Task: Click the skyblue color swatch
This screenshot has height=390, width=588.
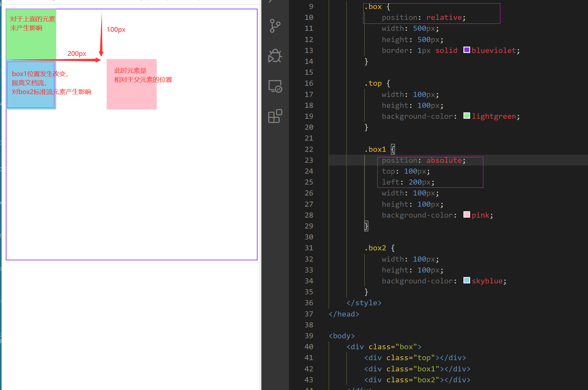Action: click(x=467, y=281)
